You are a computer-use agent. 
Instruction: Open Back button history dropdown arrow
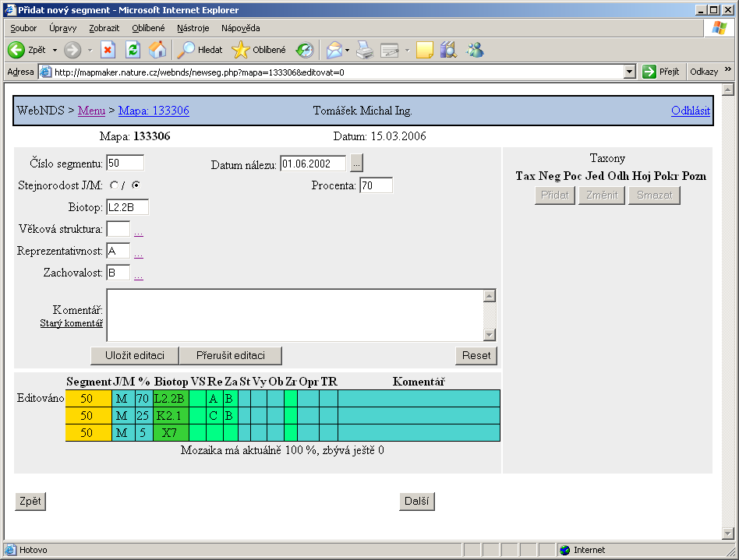click(x=55, y=50)
